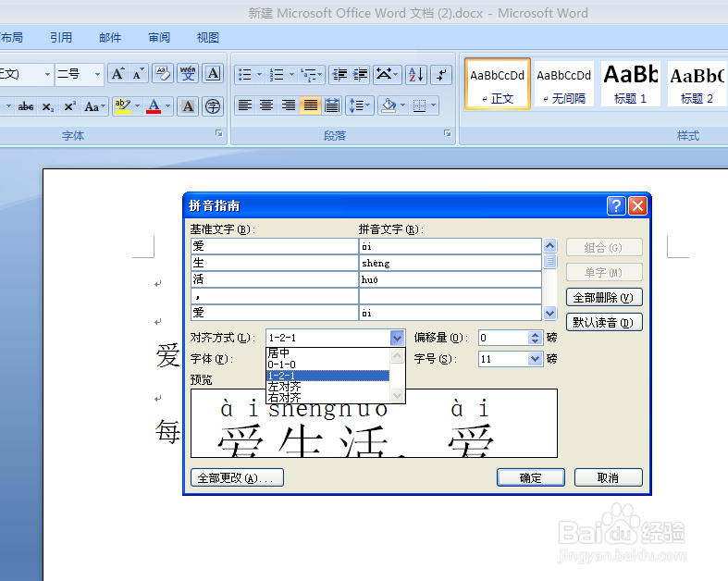Select 左对齐 alignment option
Viewport: 728px width, 581px height.
tap(327, 387)
